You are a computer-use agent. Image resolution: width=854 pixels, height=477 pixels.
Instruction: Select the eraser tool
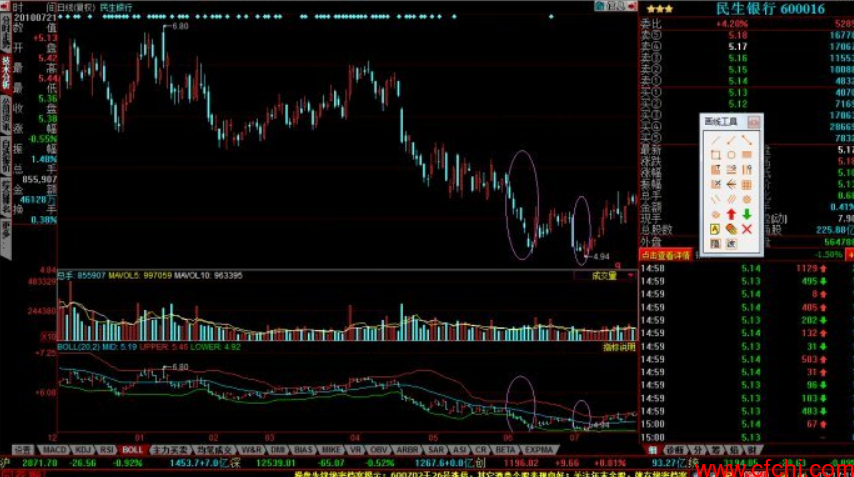tap(731, 229)
